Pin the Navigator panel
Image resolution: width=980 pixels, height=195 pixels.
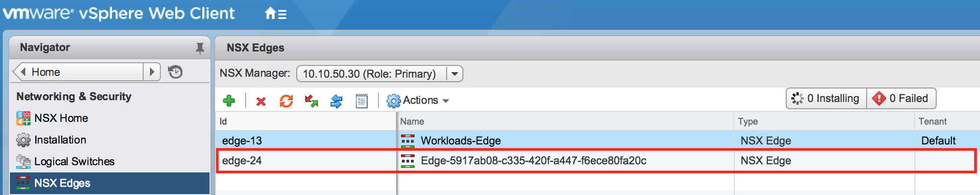pyautogui.click(x=200, y=48)
